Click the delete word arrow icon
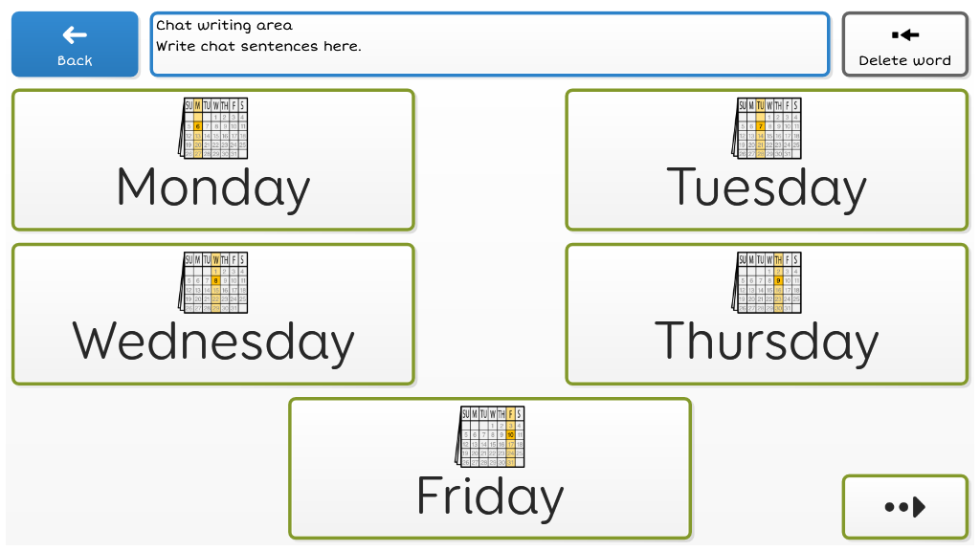This screenshot has width=980, height=551. (x=905, y=35)
